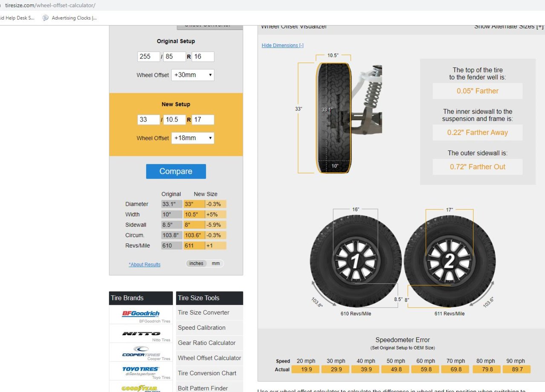Click the Sidewall difference -5.9% cell
Viewport: 545px width, 392px height.
(216, 225)
